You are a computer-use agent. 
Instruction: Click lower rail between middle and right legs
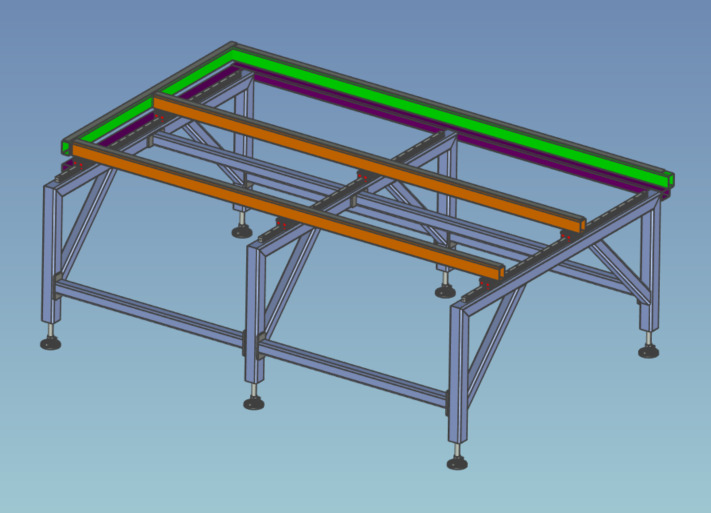point(355,373)
